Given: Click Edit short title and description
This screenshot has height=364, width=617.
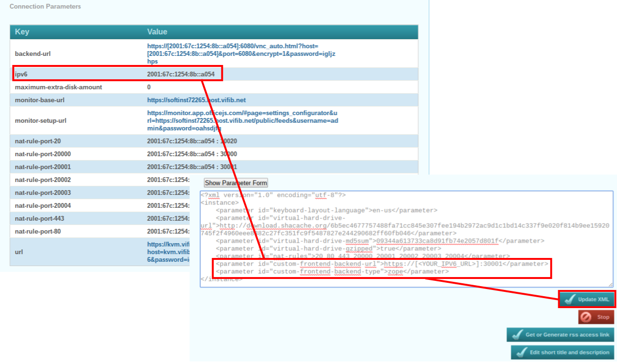Looking at the screenshot, I should coord(563,352).
